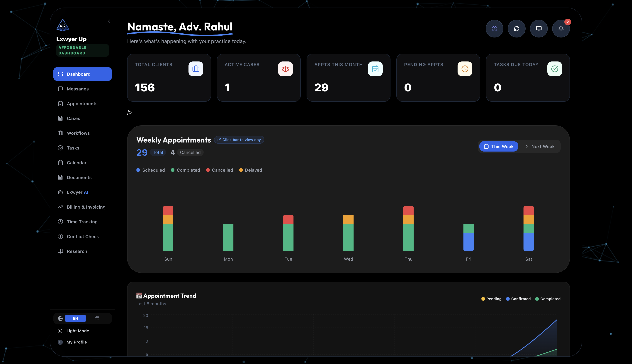Screen dimensions: 632x364
Task: Open Documents from sidebar
Action: coord(83,177)
